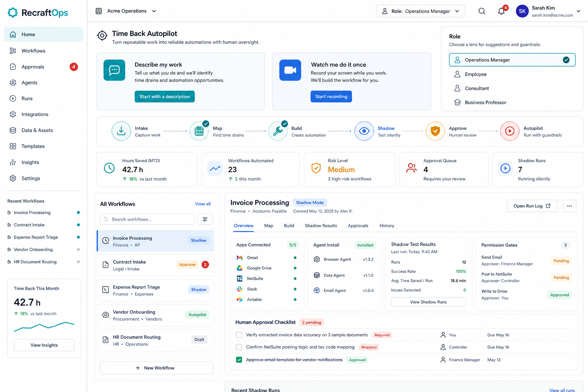Click the Airtable app icon

pos(240,299)
